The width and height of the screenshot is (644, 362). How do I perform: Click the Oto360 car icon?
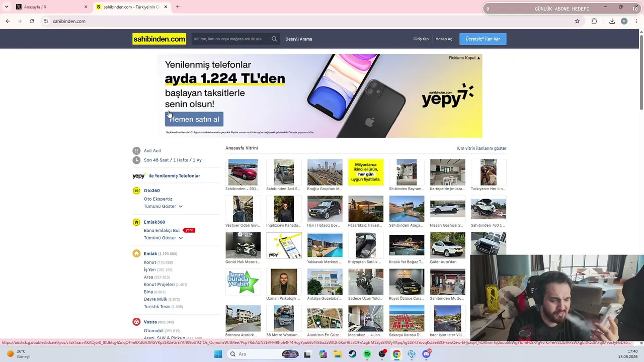[136, 191]
